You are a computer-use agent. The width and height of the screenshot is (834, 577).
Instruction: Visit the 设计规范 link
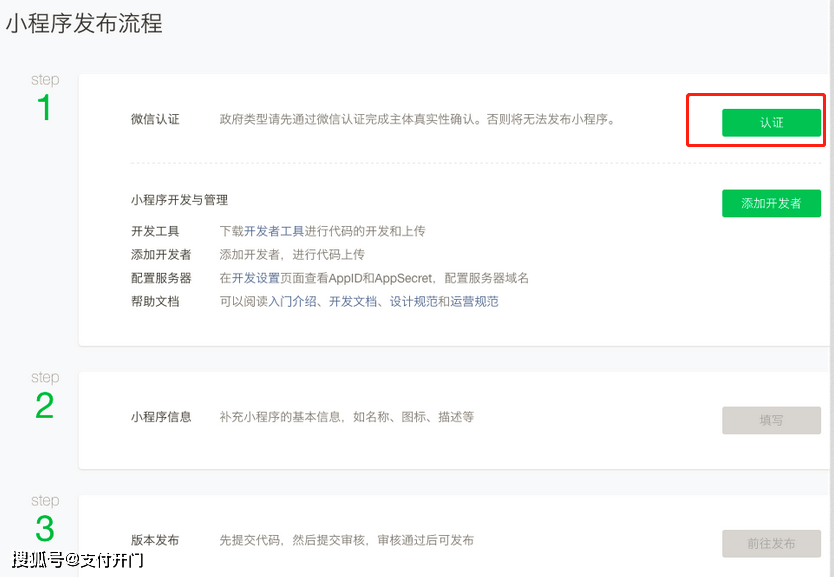point(413,301)
